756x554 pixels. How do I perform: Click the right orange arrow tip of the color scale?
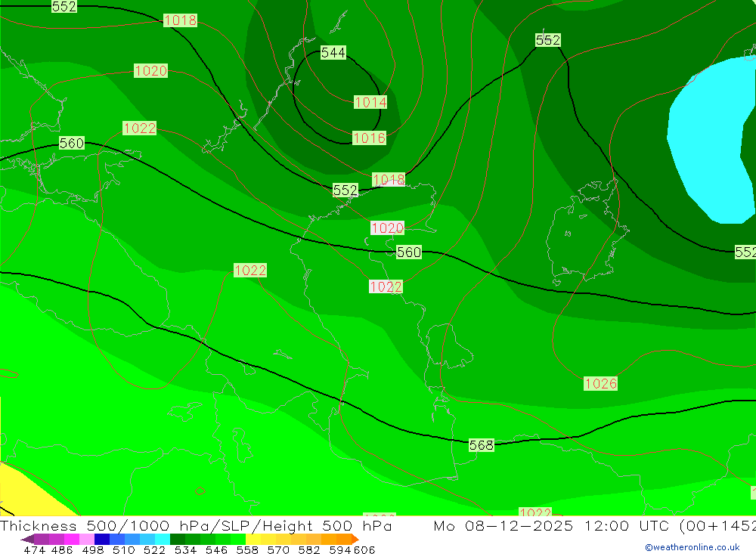coord(356,539)
